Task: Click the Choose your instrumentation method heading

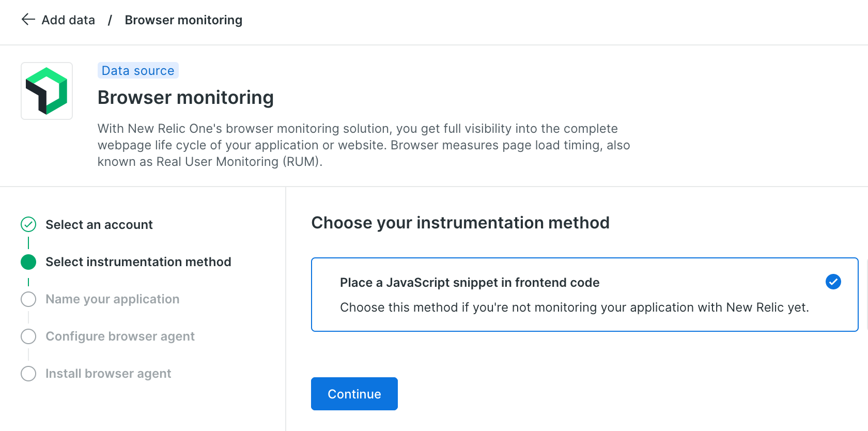Action: pos(460,223)
